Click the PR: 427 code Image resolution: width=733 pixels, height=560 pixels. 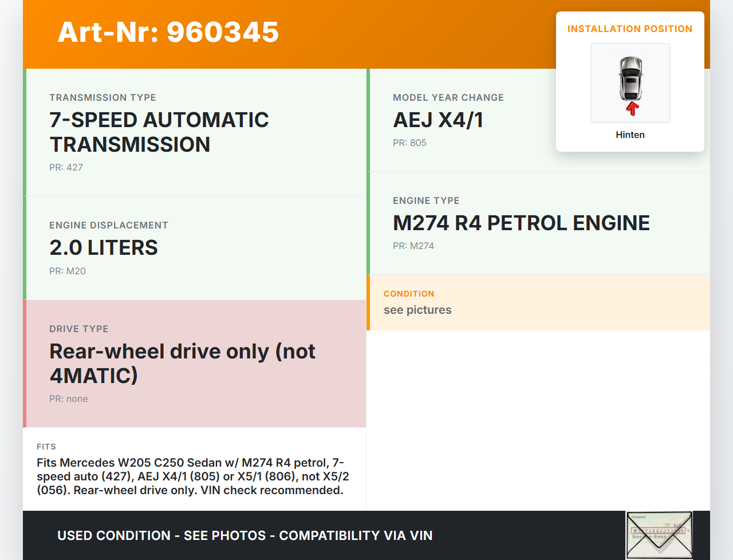66,167
